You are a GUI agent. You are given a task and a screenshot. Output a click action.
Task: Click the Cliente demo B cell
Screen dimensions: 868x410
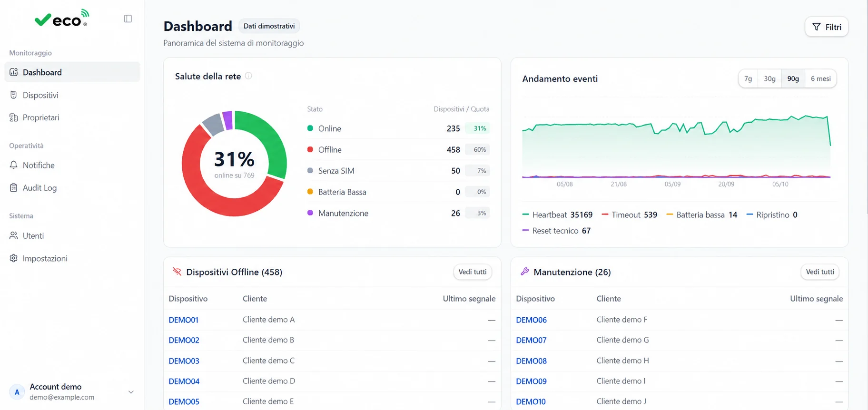268,340
